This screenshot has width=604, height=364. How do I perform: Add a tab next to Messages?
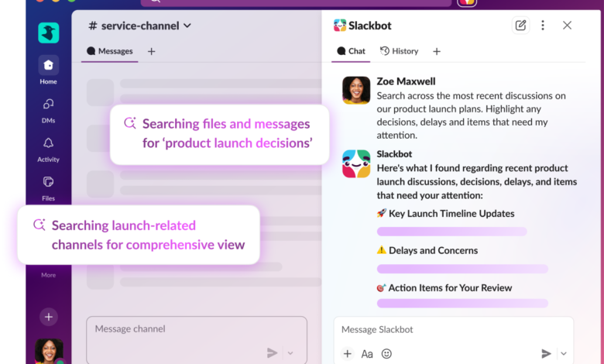pyautogui.click(x=151, y=51)
